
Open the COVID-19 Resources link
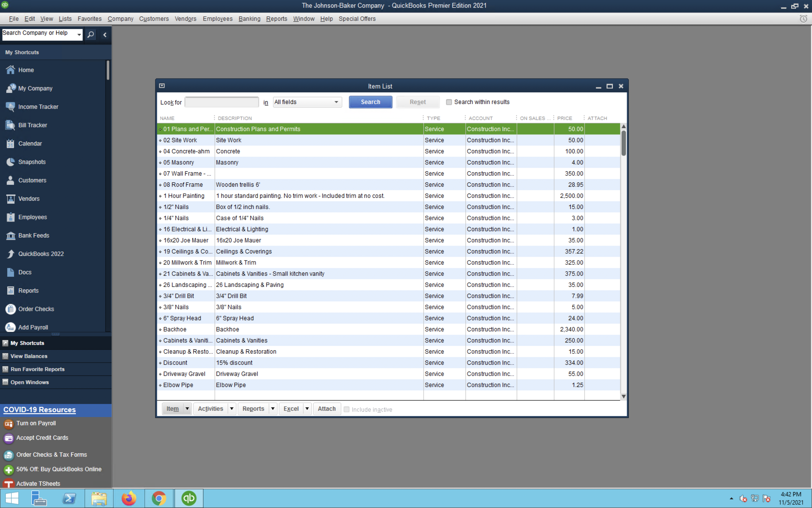click(40, 410)
